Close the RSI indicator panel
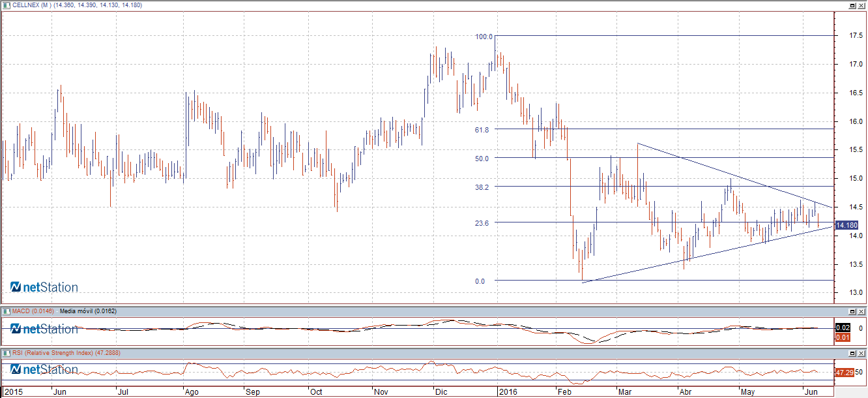The height and width of the screenshot is (398, 868). tap(861, 353)
